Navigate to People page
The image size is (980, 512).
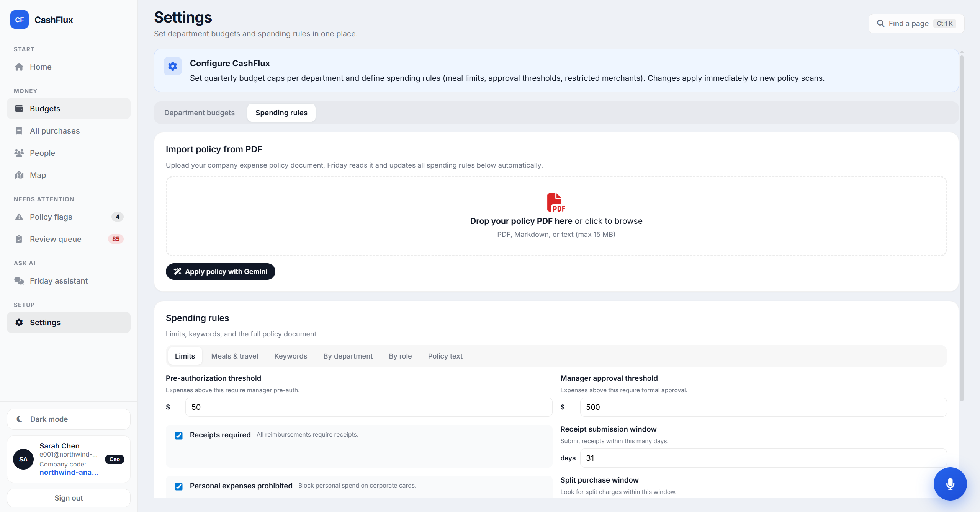(x=69, y=153)
